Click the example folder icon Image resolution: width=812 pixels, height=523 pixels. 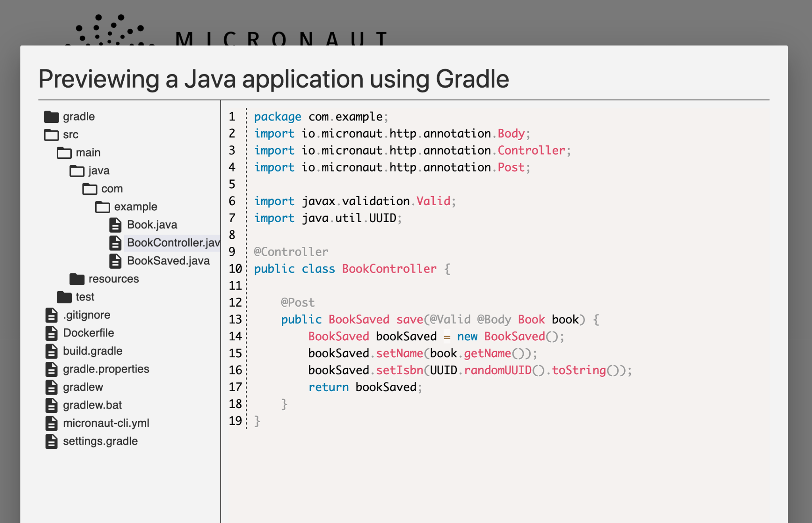point(102,207)
